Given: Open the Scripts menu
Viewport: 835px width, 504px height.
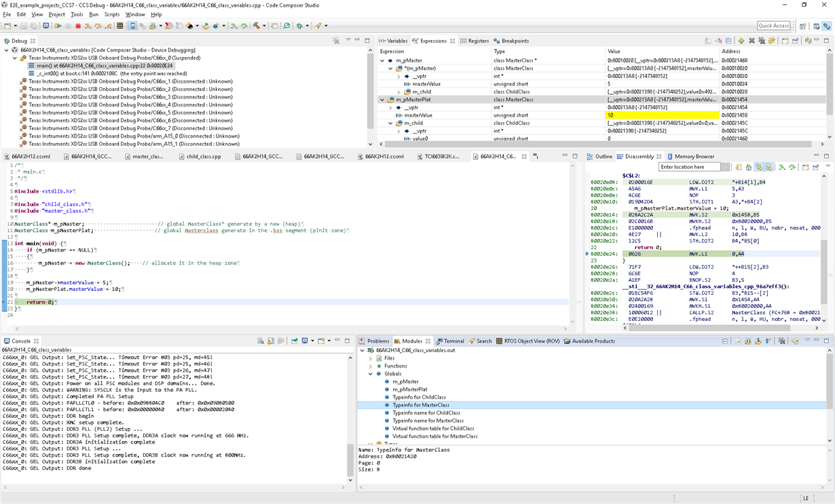Looking at the screenshot, I should click(x=112, y=14).
